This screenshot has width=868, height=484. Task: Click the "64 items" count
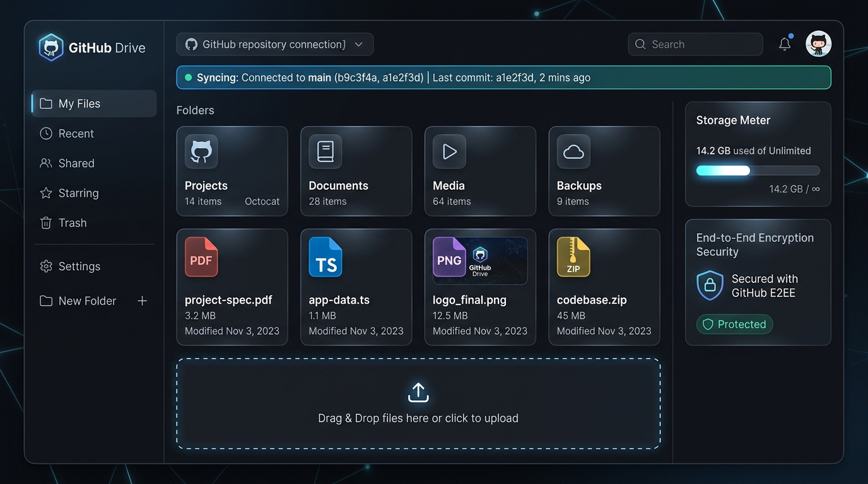coord(452,202)
